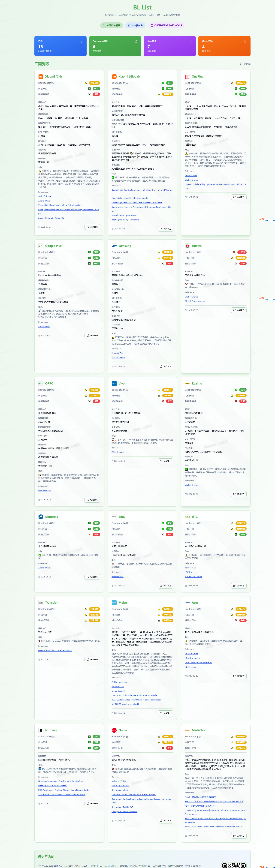Open the GitHub OpenHarmony link

pos(195,301)
